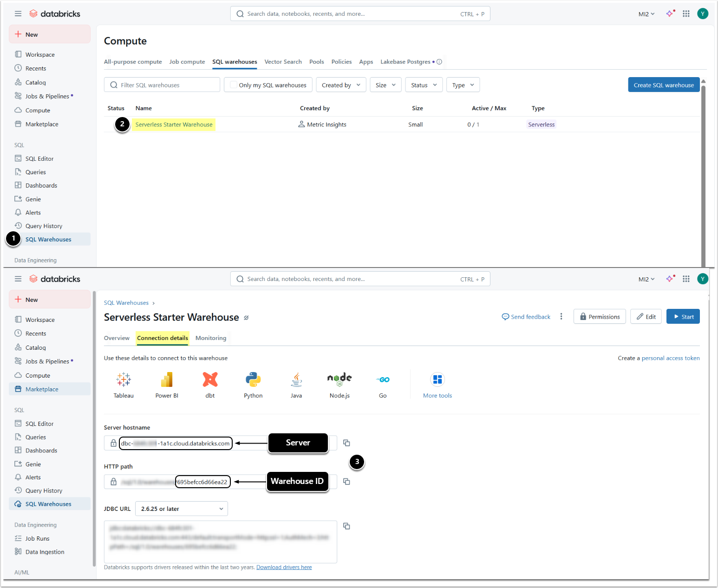This screenshot has width=718, height=588.
Task: Enable Only my SQL warehouses checkbox
Action: coord(234,85)
